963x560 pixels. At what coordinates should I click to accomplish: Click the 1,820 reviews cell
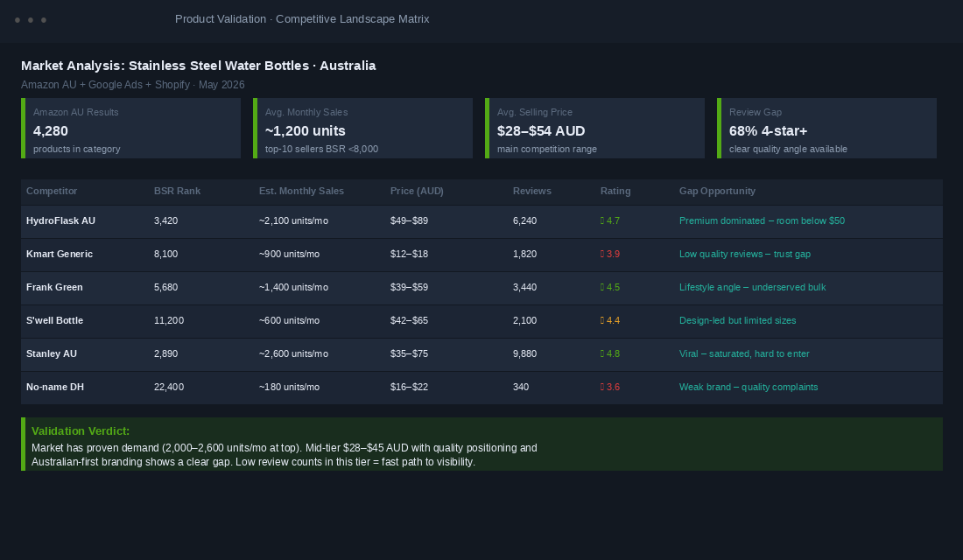point(525,254)
